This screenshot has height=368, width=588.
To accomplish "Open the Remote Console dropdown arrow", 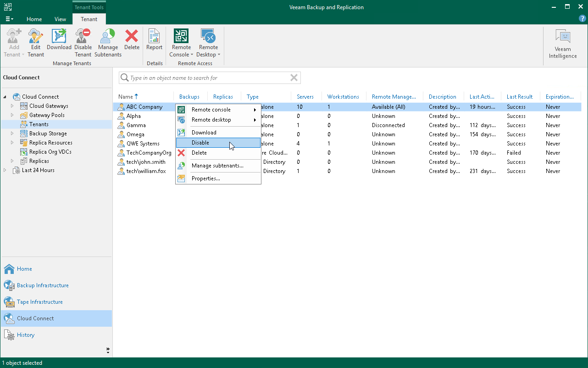I will [x=192, y=55].
